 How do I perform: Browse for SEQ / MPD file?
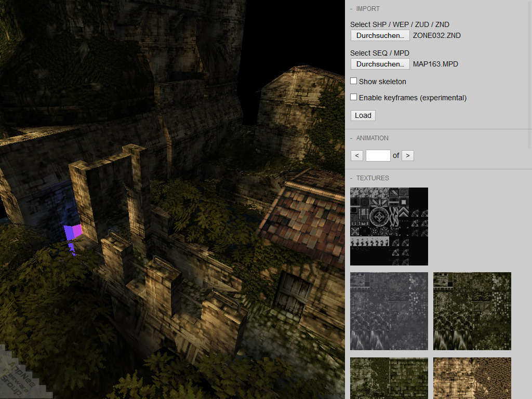[380, 64]
